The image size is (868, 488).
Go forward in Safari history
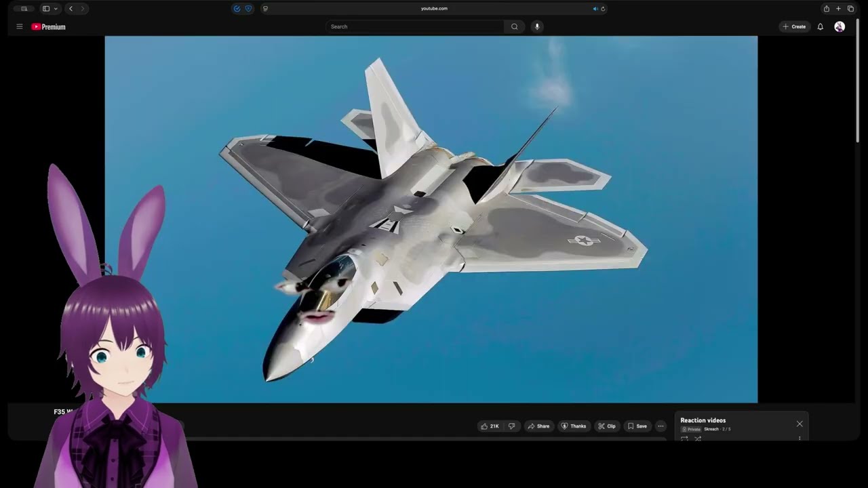[x=83, y=9]
